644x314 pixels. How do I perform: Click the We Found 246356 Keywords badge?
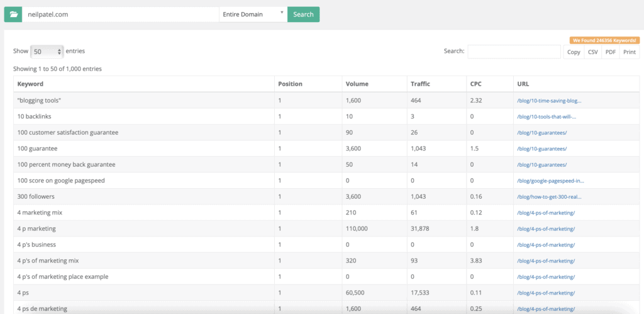tap(604, 40)
